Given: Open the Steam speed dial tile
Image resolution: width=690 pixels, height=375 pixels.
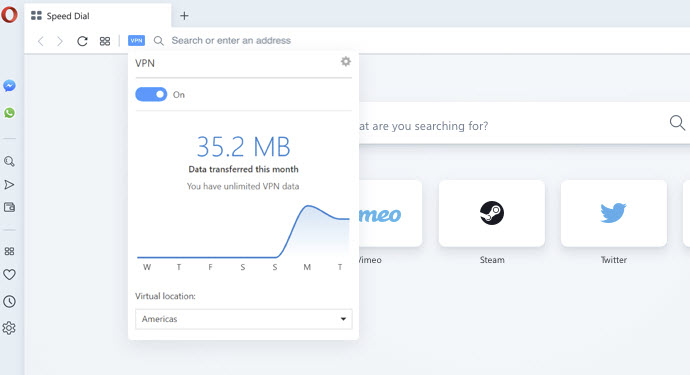Looking at the screenshot, I should (492, 213).
